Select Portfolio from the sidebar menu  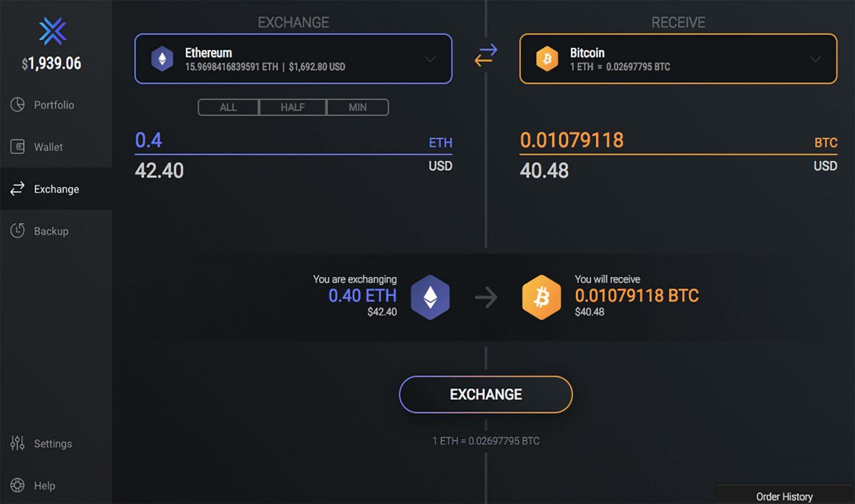(x=16, y=104)
